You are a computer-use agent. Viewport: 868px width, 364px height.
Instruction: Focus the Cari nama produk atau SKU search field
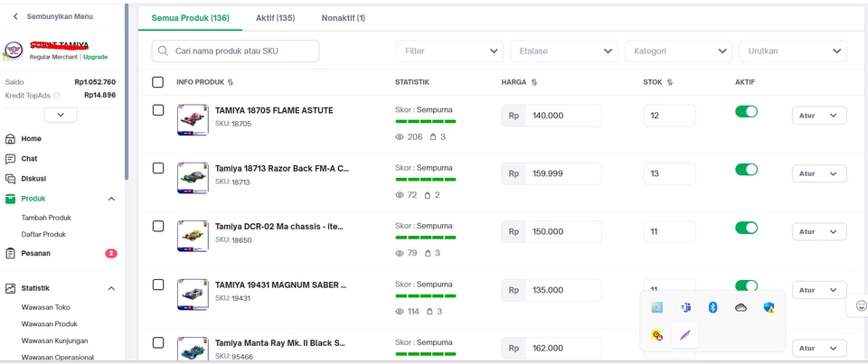(235, 51)
